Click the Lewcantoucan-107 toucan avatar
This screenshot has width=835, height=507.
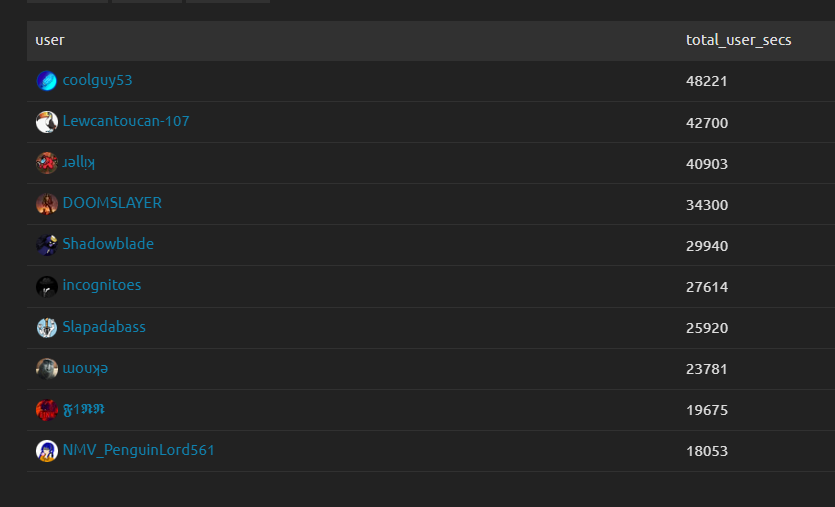46,122
